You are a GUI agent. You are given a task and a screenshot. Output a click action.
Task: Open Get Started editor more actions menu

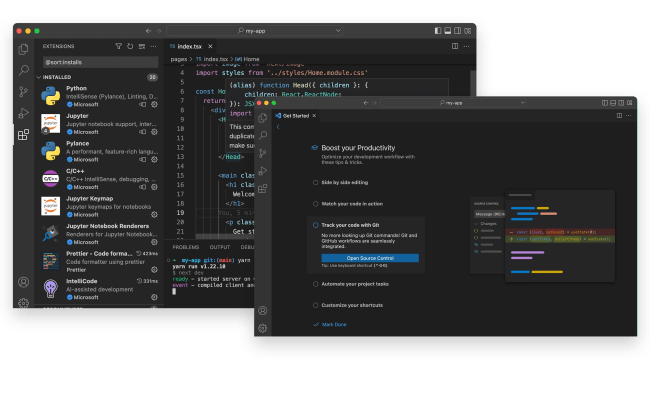(628, 116)
